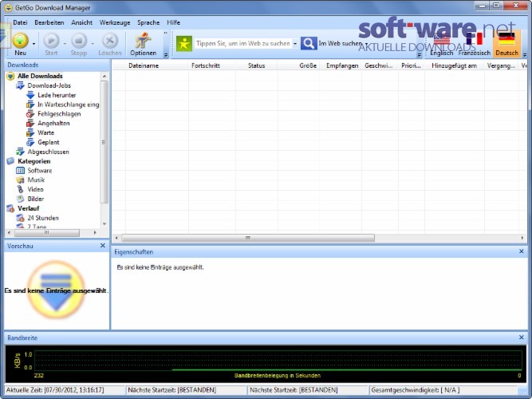This screenshot has height=399, width=532.
Task: Open main toolbar overflow options arrow
Action: 166,55
